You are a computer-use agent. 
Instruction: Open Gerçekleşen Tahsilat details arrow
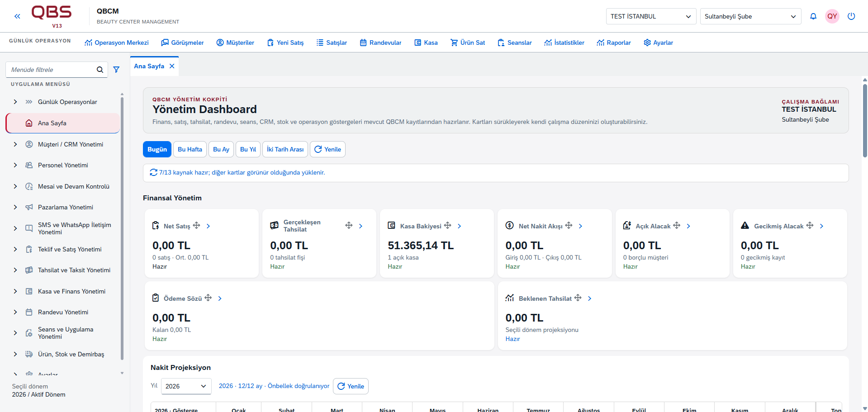360,226
